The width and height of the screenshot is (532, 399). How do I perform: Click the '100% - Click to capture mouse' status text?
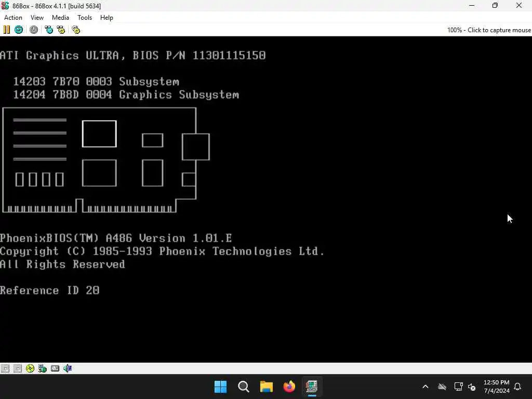[x=489, y=30]
